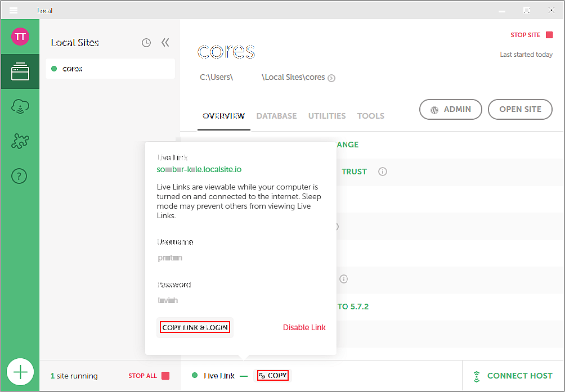This screenshot has height=392, width=565.
Task: Click the WordPress Admin button
Action: click(451, 110)
